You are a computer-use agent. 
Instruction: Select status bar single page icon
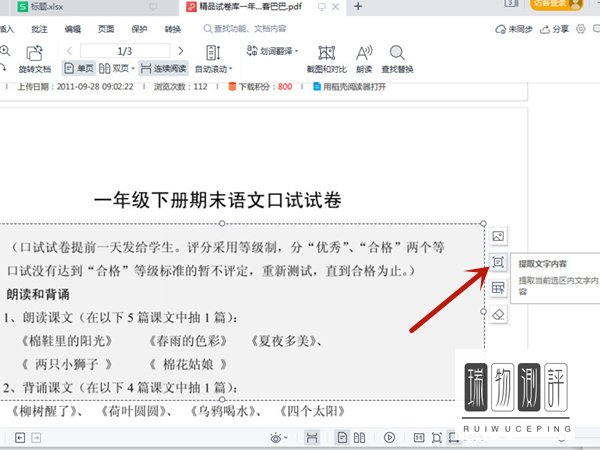point(342,437)
